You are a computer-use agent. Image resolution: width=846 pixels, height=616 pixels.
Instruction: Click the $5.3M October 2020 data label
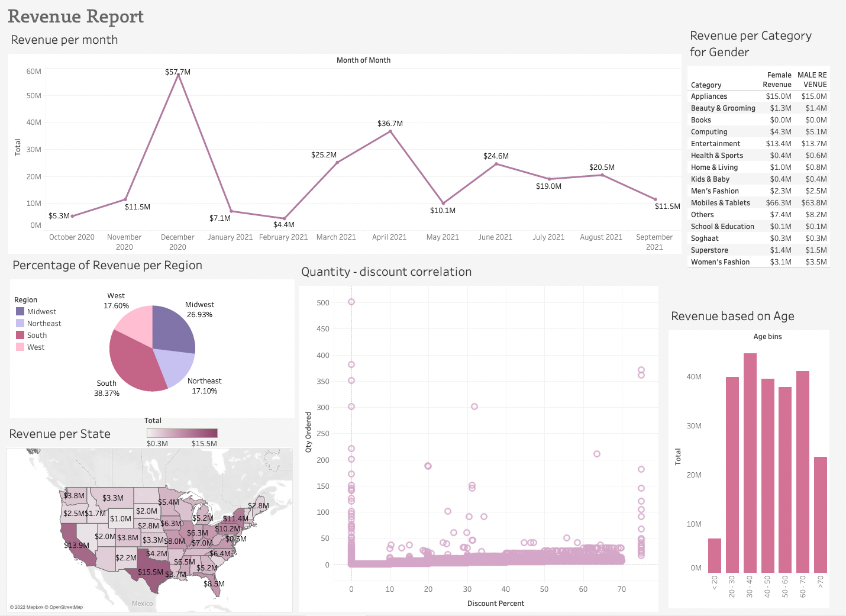59,216
